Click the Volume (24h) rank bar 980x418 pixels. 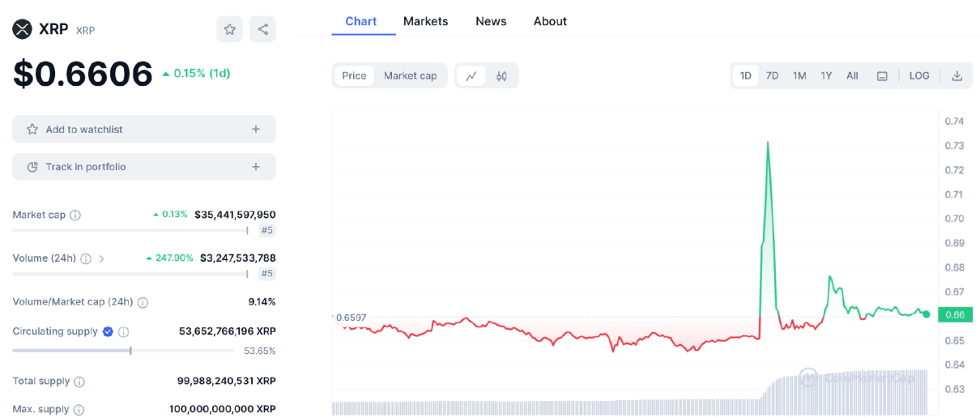[130, 274]
